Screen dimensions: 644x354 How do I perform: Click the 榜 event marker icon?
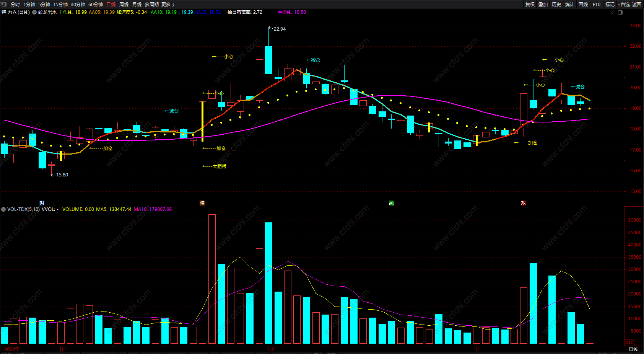(202, 203)
